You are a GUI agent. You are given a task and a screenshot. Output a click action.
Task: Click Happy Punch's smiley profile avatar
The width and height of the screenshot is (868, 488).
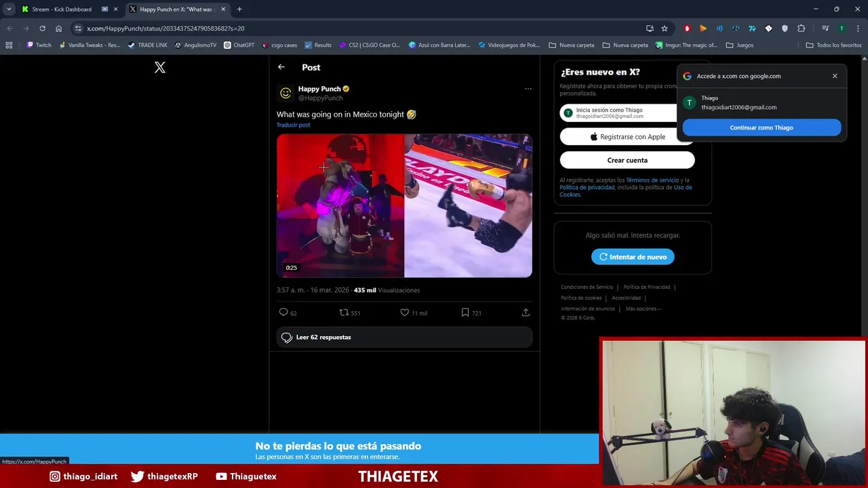click(285, 93)
